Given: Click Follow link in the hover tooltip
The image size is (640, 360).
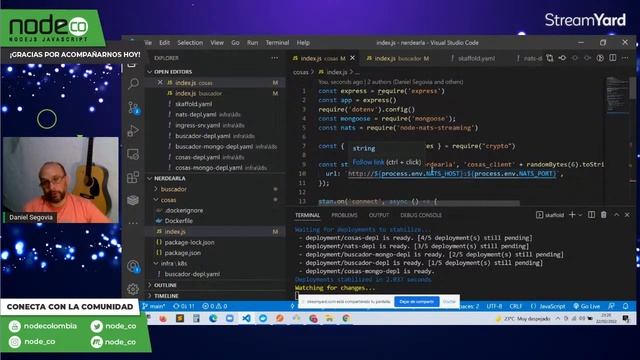Looking at the screenshot, I should pos(368,162).
